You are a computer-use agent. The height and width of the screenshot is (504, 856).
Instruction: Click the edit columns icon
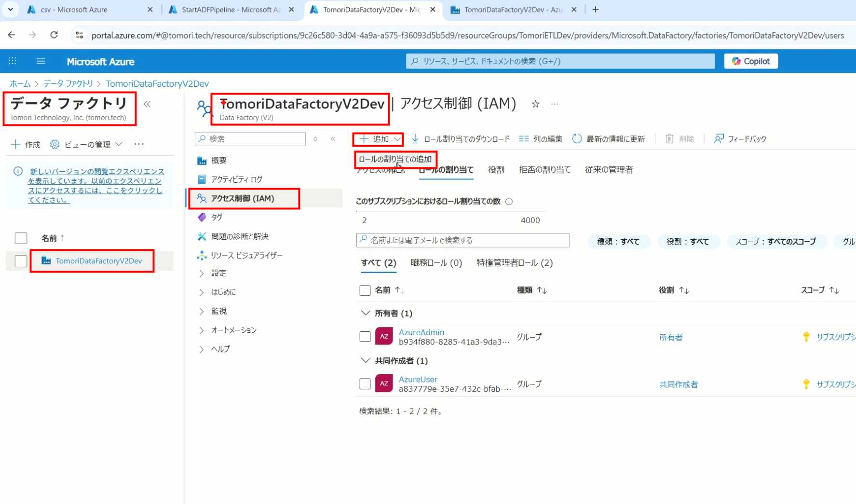524,139
